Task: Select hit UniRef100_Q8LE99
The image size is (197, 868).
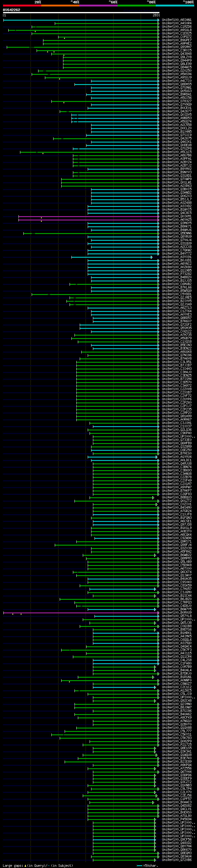Action: [x=177, y=64]
